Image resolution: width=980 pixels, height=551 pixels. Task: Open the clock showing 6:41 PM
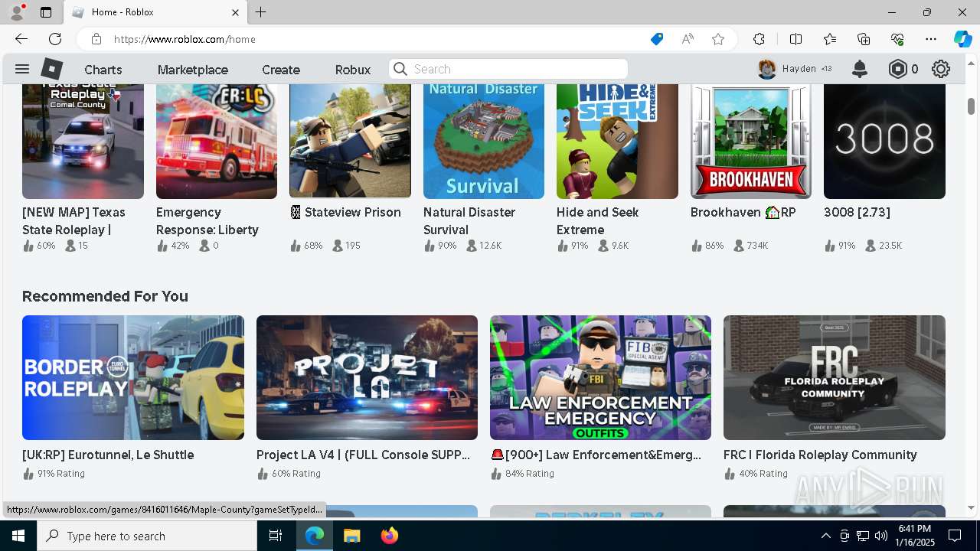(x=915, y=536)
